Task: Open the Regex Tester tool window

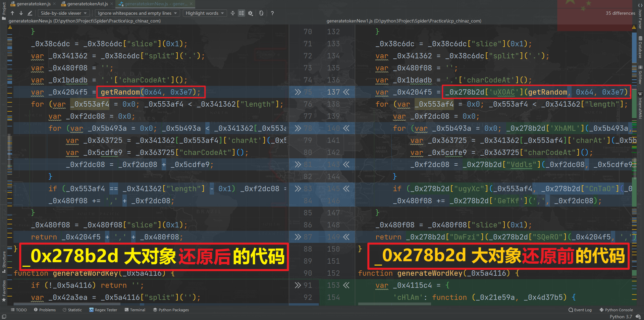Action: click(103, 310)
